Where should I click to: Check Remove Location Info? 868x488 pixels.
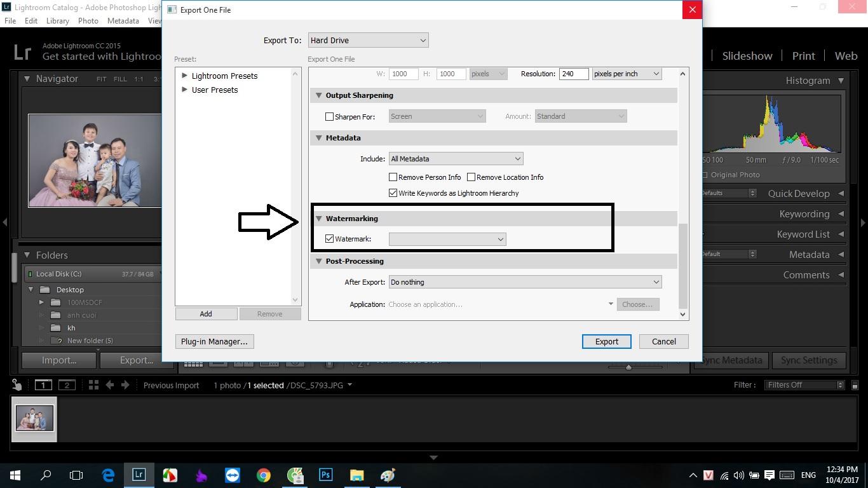(x=471, y=177)
